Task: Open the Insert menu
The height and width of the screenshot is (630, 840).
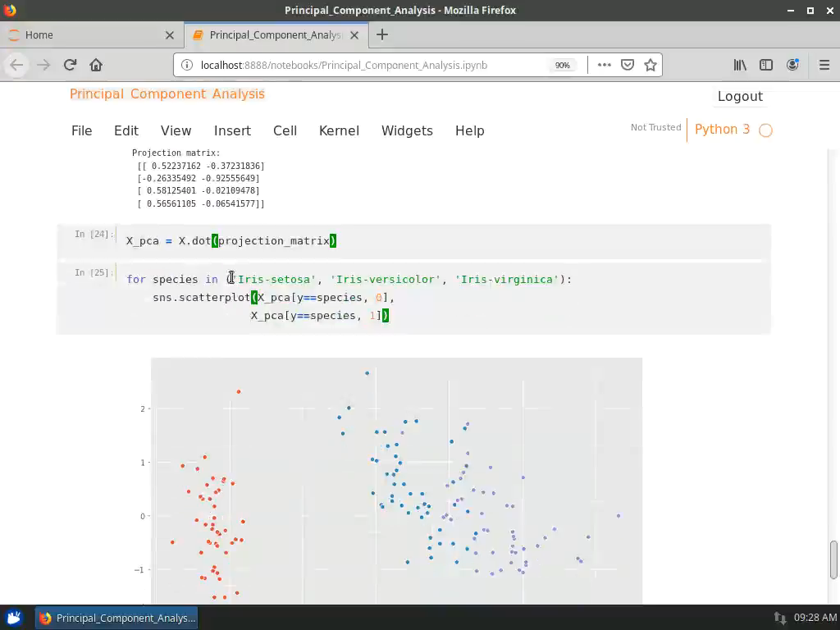Action: (232, 130)
